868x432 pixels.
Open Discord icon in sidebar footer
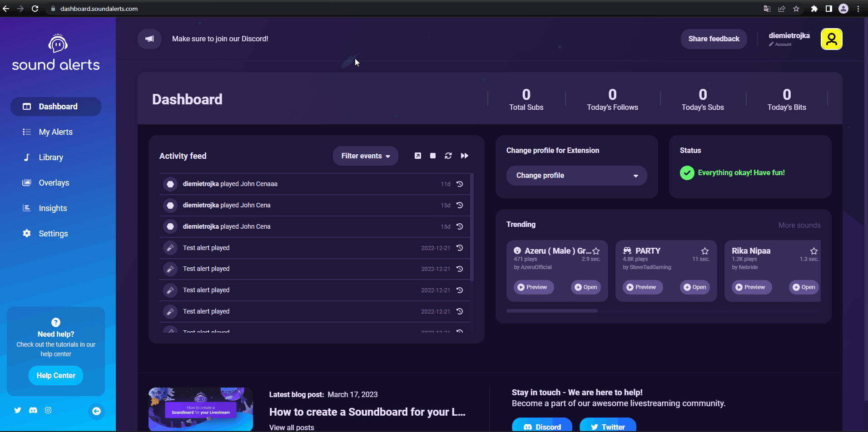point(33,410)
